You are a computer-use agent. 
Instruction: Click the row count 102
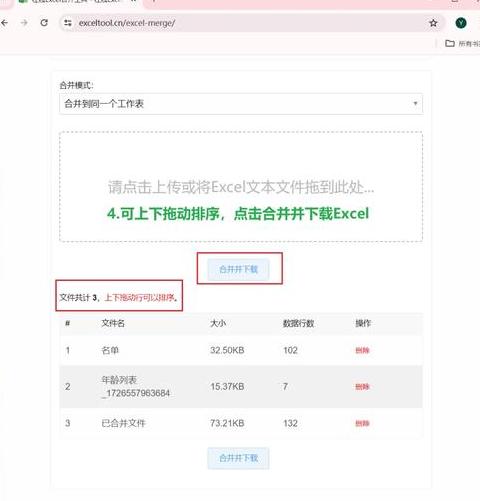[x=290, y=350]
